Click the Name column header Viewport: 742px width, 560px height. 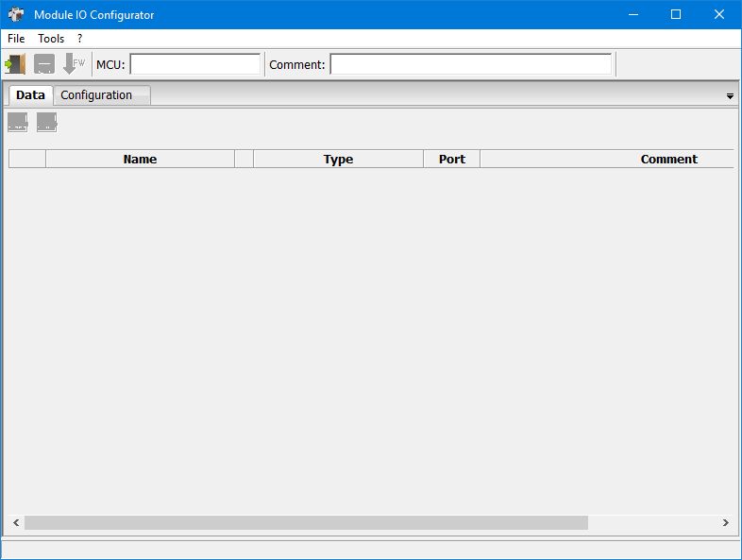point(140,159)
